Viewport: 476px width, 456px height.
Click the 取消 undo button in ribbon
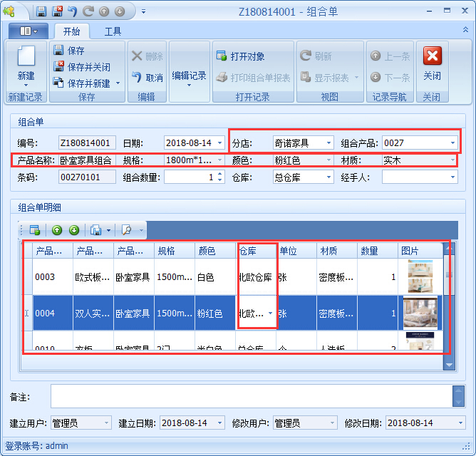(148, 78)
